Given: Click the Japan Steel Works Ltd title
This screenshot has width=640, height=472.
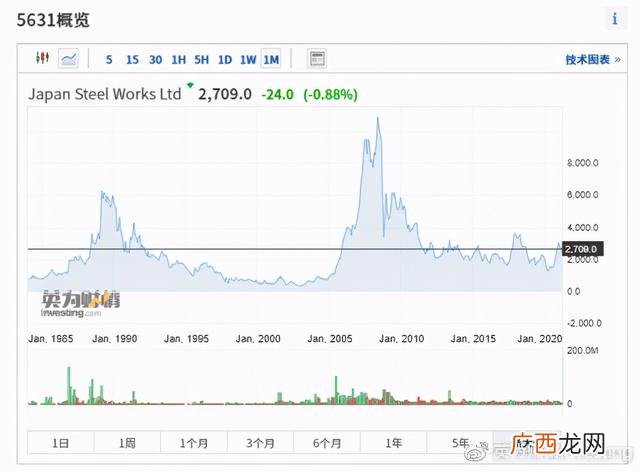Looking at the screenshot, I should coord(104,94).
